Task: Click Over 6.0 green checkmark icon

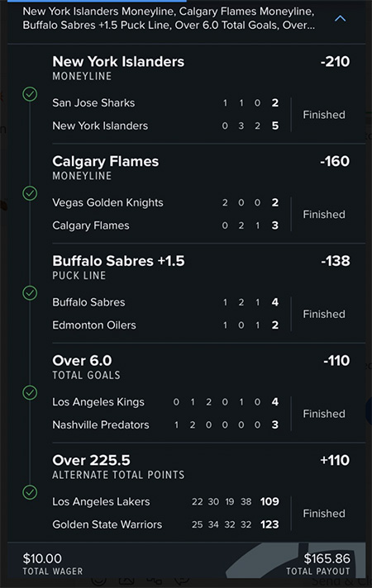Action: click(x=30, y=393)
